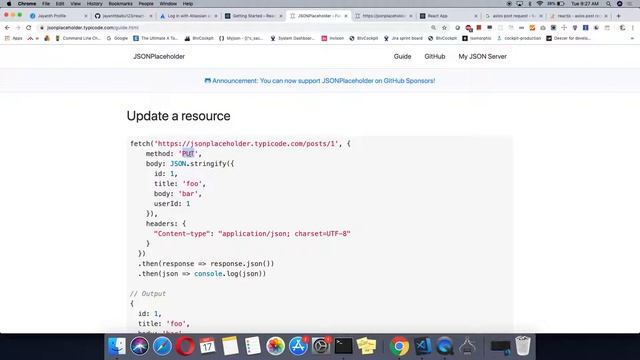Screen dimensions: 640x360
Task: Open the History menu
Action: click(x=95, y=4)
